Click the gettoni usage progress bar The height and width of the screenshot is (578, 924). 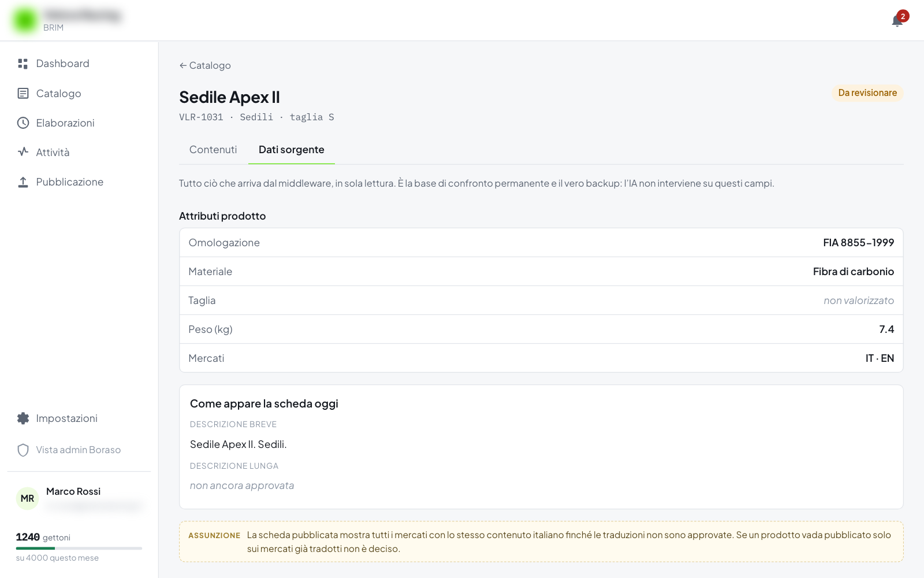[79, 548]
